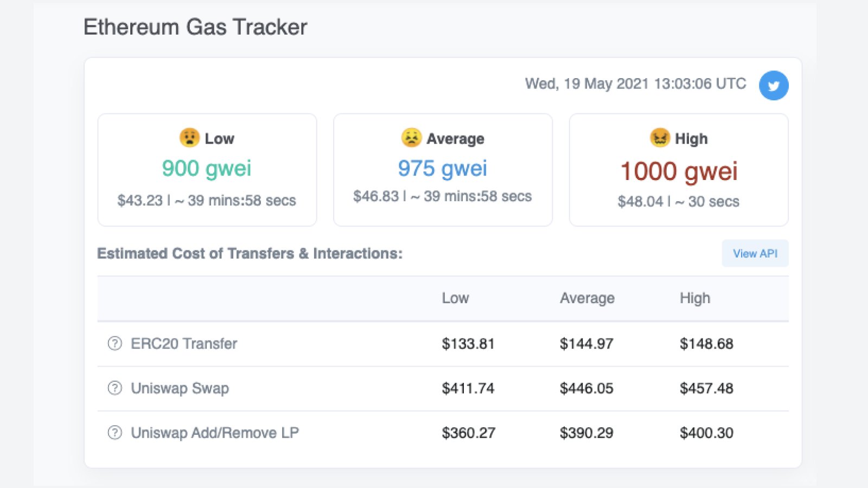Select the 900 gwei low gas price
Viewport: 868px width, 488px height.
[207, 168]
